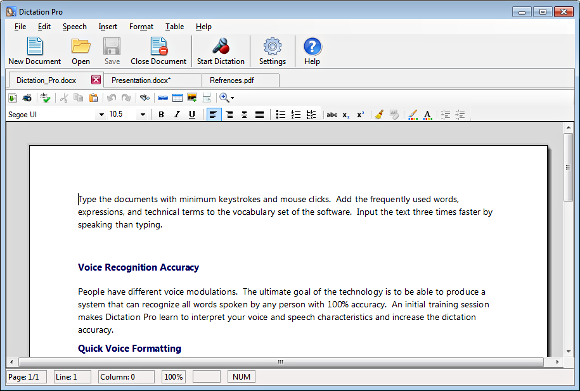Click the page break icon

click(207, 98)
